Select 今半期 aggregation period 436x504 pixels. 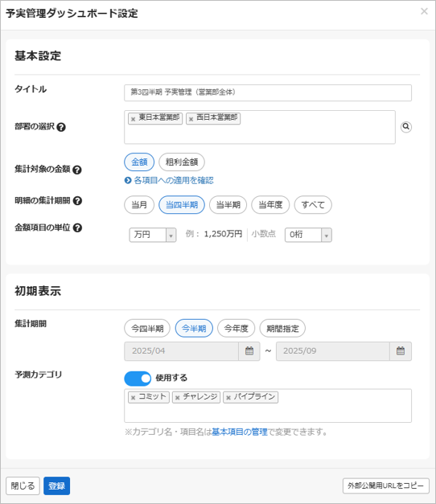194,328
